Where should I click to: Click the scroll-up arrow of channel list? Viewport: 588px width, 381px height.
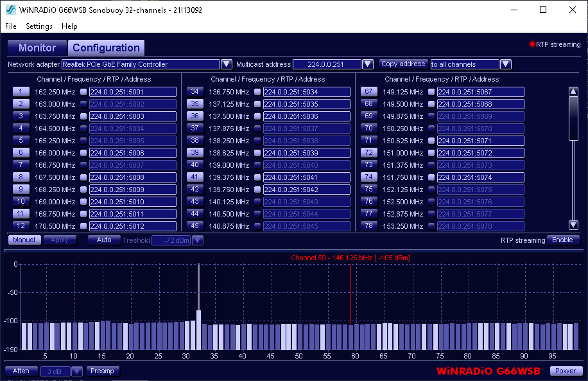573,91
